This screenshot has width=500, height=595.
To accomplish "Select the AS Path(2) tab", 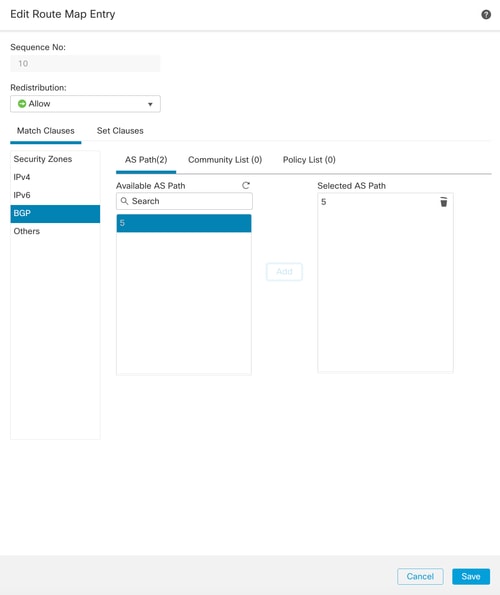I will [x=146, y=160].
